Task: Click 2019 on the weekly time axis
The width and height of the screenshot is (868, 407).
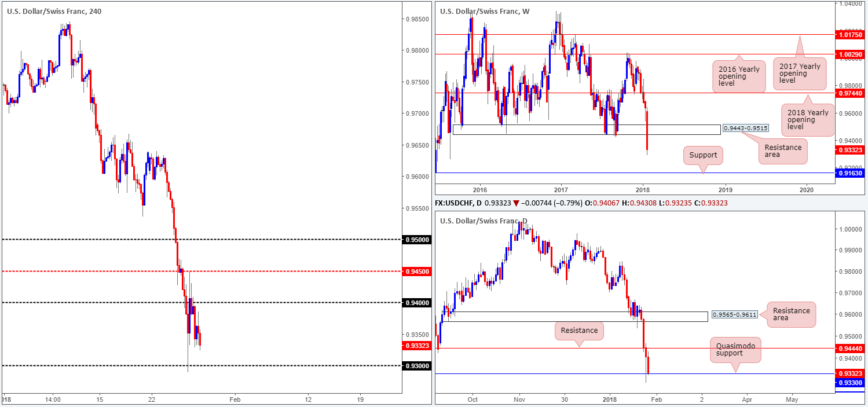Action: click(x=725, y=190)
